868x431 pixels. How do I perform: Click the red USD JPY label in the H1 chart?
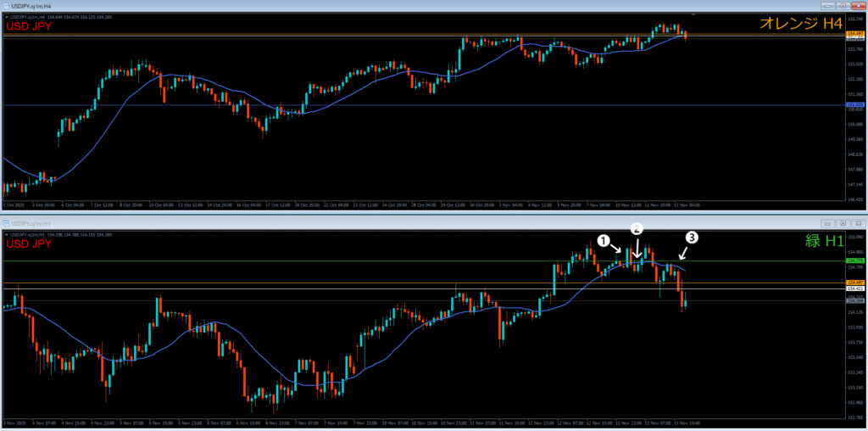click(29, 243)
